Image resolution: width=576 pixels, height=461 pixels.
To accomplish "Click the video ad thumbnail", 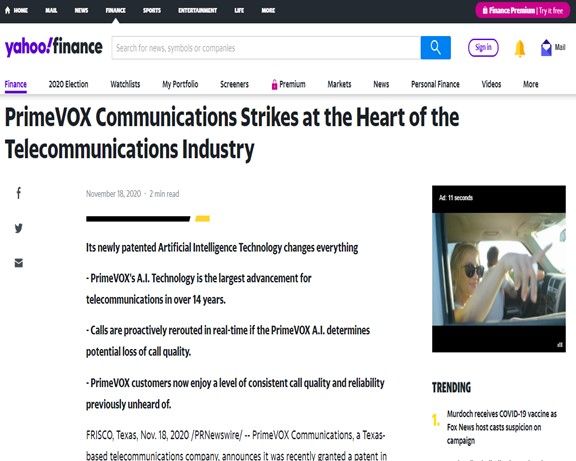I will point(499,269).
